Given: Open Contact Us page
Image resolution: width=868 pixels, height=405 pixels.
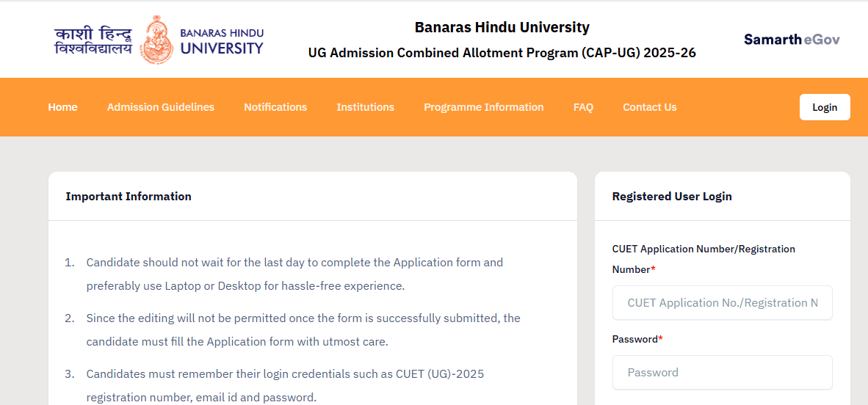Looking at the screenshot, I should (649, 107).
